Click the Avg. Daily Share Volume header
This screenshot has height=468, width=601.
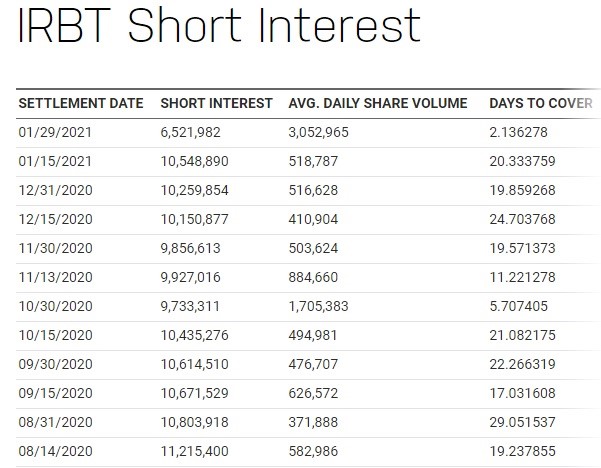(x=378, y=103)
